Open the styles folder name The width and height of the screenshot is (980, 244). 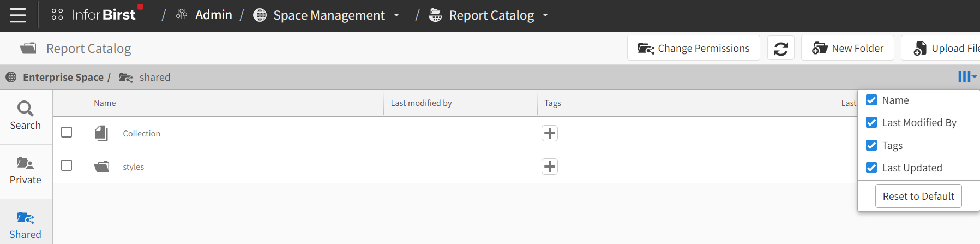click(133, 166)
